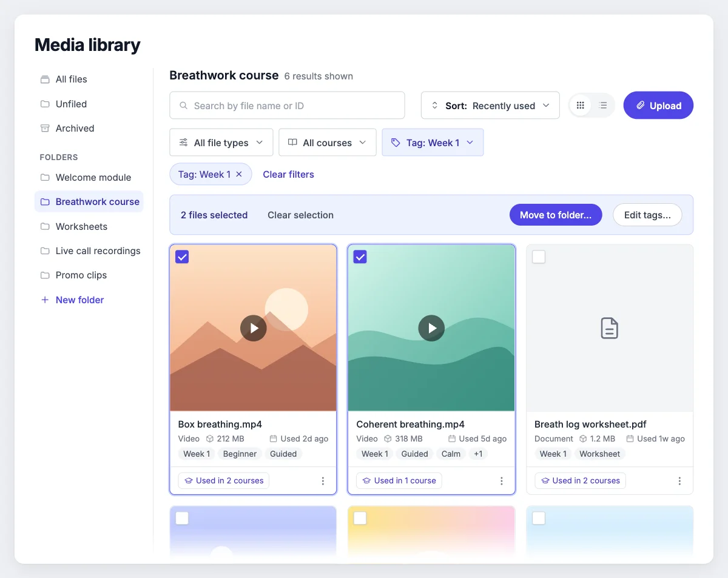Image resolution: width=728 pixels, height=578 pixels.
Task: Open the All file types dropdown
Action: point(221,143)
